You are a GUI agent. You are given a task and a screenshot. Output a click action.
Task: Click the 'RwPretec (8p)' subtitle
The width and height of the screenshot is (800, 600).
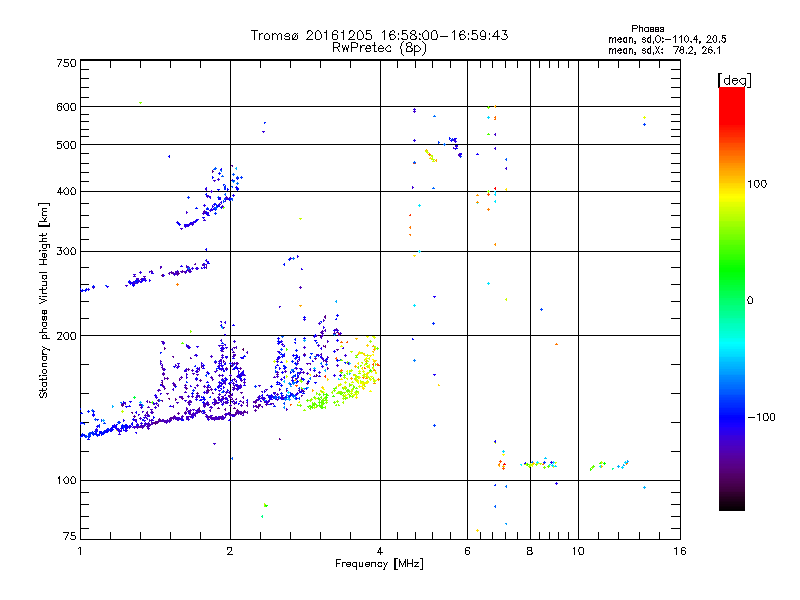coord(379,48)
